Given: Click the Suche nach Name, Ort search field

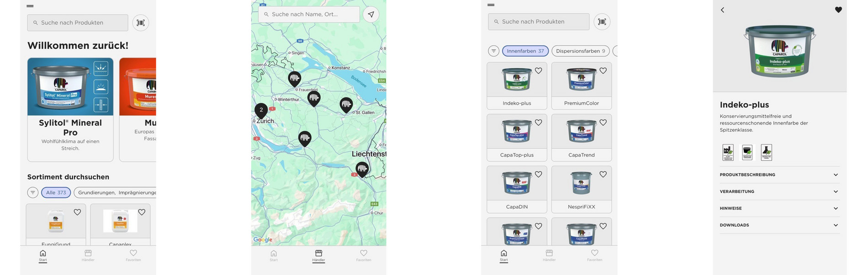Looking at the screenshot, I should tap(309, 14).
